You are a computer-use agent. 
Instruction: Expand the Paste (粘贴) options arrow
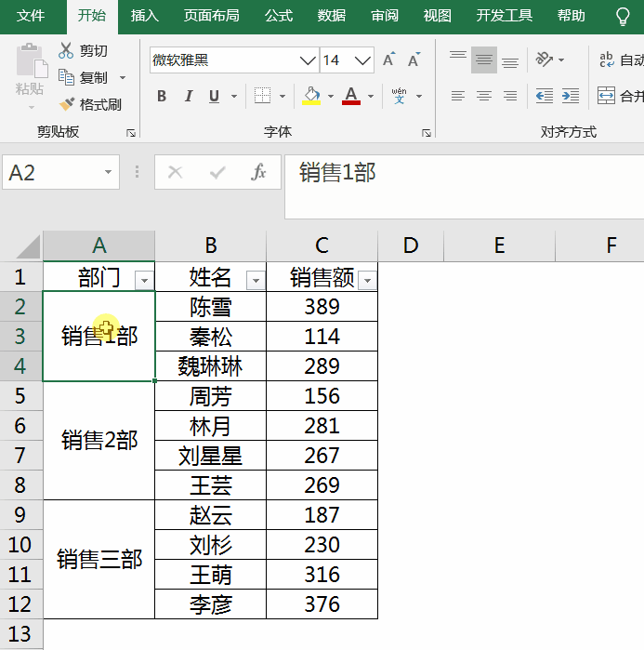32,107
